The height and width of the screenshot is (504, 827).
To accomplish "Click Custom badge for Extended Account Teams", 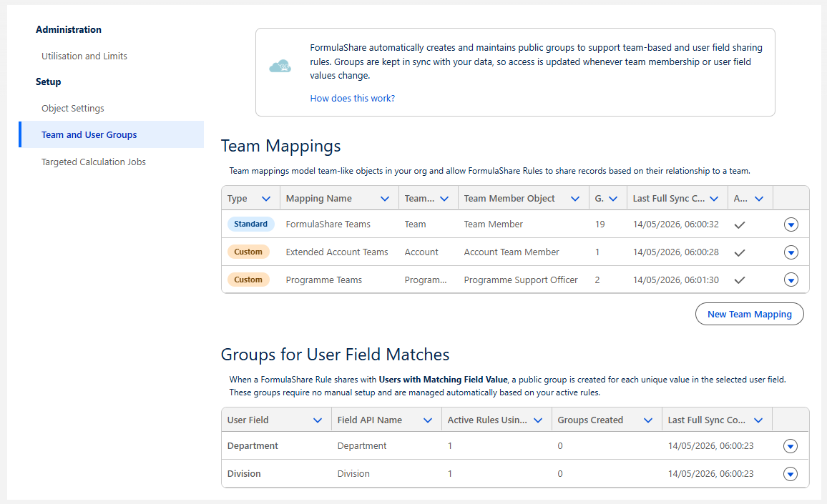I will coord(248,252).
